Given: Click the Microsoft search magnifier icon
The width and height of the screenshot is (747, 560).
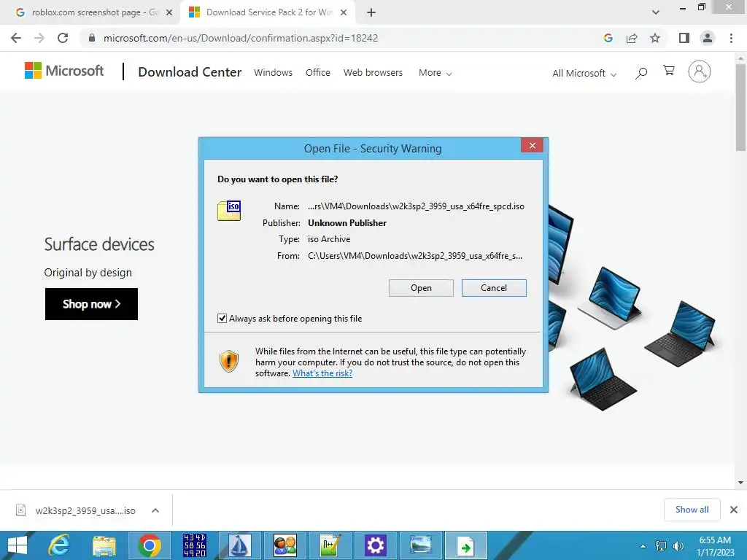Looking at the screenshot, I should 641,73.
